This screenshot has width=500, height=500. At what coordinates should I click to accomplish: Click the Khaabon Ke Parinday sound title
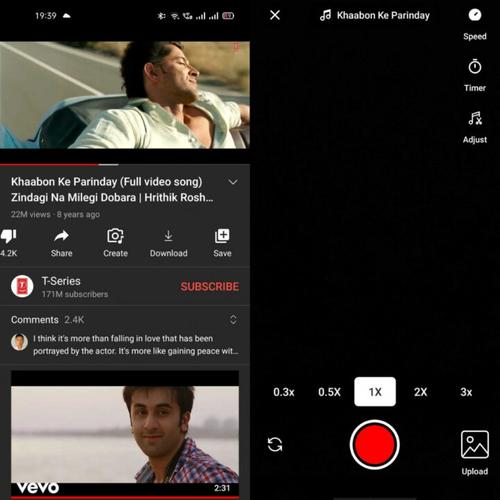pyautogui.click(x=383, y=15)
